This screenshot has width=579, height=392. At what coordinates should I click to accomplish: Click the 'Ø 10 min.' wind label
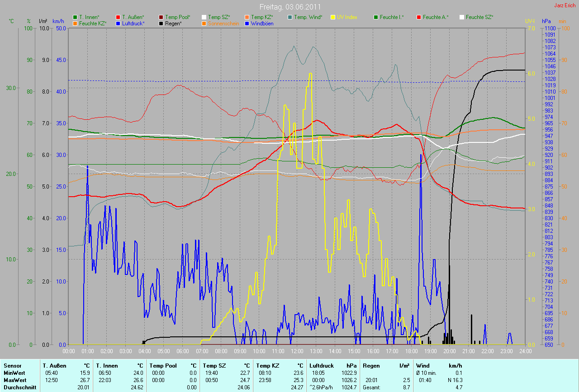pyautogui.click(x=427, y=373)
